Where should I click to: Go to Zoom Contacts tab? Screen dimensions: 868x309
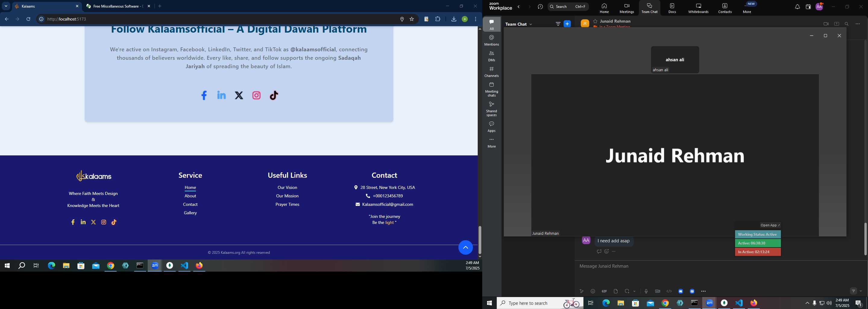click(725, 8)
